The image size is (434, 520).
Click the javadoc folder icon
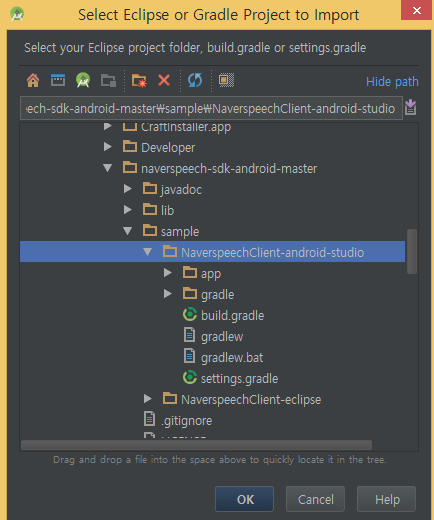[x=150, y=188]
